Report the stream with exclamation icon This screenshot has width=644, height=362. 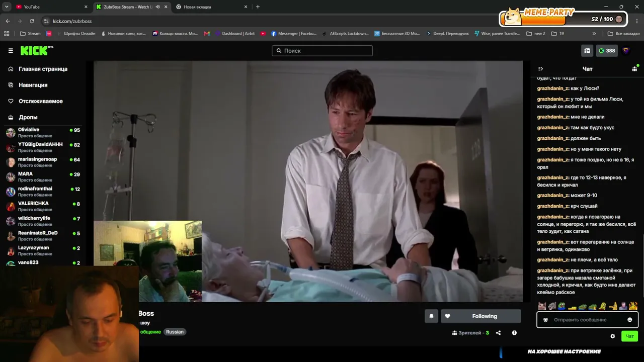(x=514, y=333)
